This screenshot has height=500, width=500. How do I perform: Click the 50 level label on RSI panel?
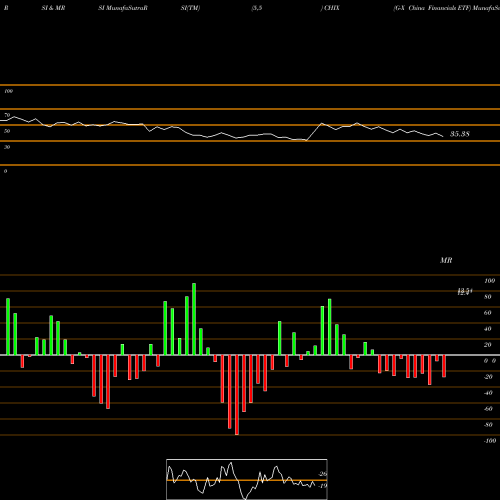click(7, 131)
